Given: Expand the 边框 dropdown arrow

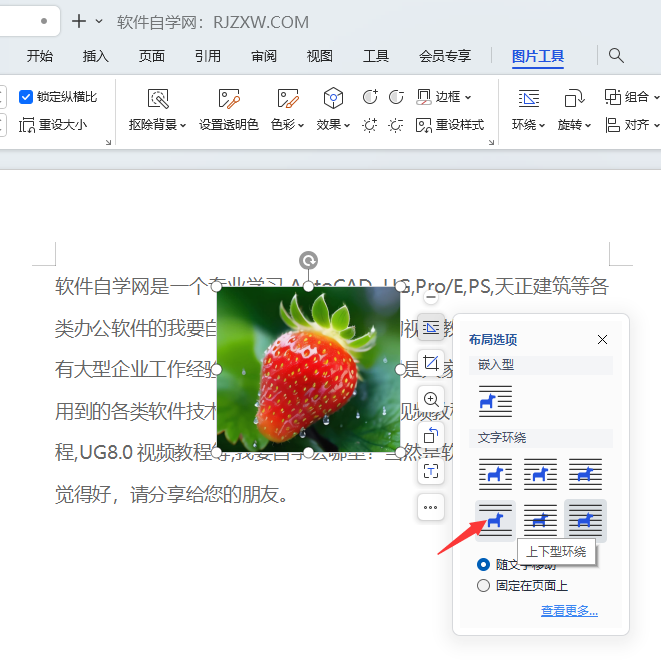Looking at the screenshot, I should [x=468, y=97].
